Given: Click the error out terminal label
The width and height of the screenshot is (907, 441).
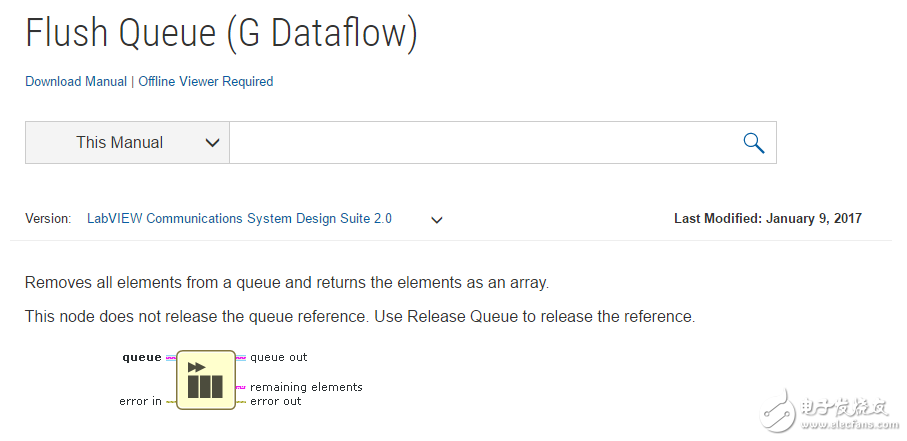Looking at the screenshot, I should (x=276, y=401).
